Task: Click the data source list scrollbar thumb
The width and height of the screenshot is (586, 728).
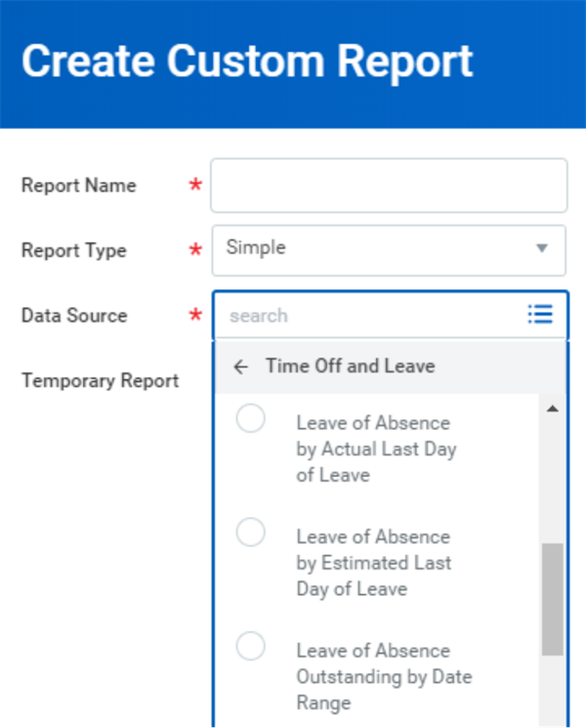Action: 552,599
